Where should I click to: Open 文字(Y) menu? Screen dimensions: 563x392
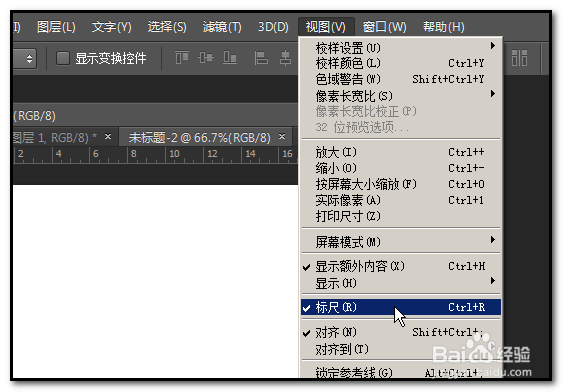click(x=112, y=27)
